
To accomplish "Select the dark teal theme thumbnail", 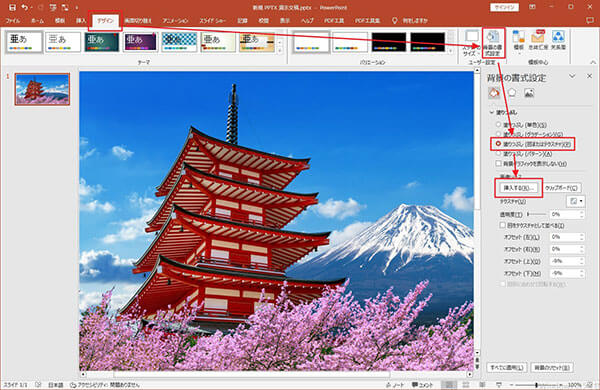I will (101, 42).
